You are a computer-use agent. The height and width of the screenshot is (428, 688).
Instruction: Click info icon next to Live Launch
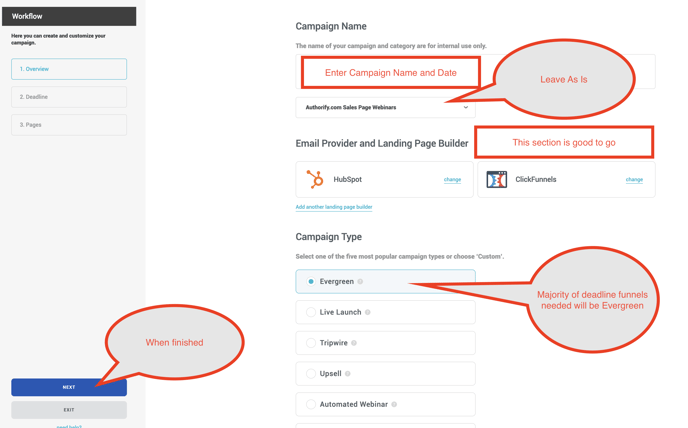[368, 313]
